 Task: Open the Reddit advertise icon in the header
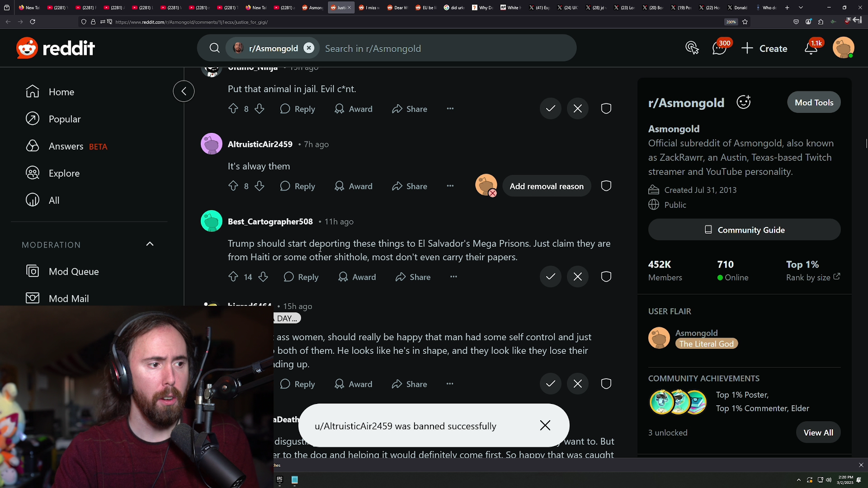coord(692,48)
